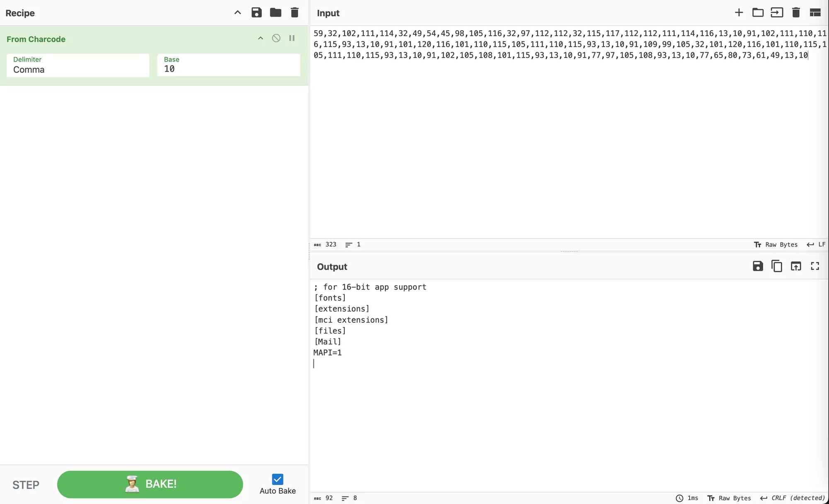Image resolution: width=829 pixels, height=504 pixels.
Task: Replace input with output icon
Action: coord(796,266)
